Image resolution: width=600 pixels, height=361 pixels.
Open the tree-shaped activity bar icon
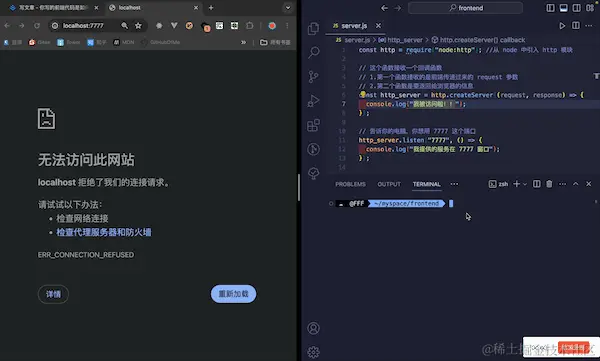point(313,173)
